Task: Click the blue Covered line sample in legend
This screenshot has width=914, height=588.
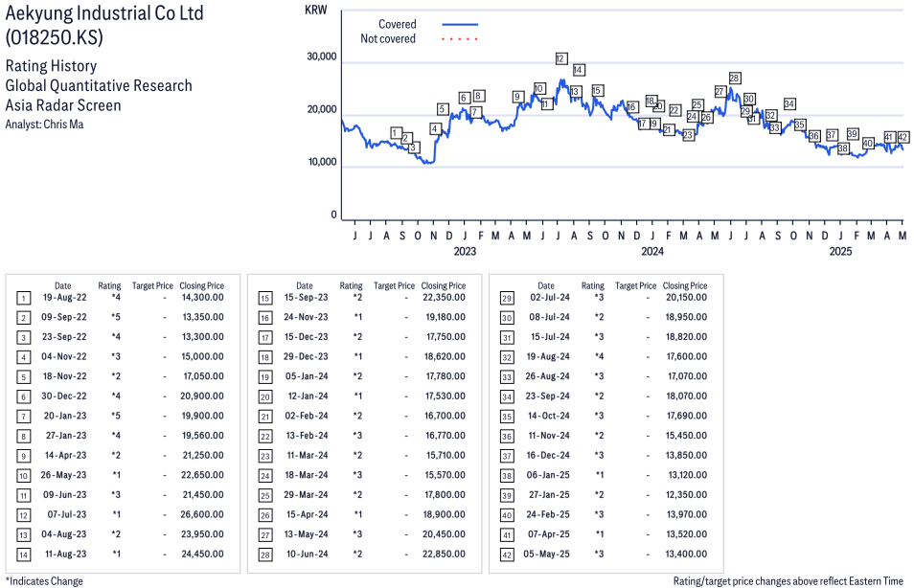Action: point(460,25)
